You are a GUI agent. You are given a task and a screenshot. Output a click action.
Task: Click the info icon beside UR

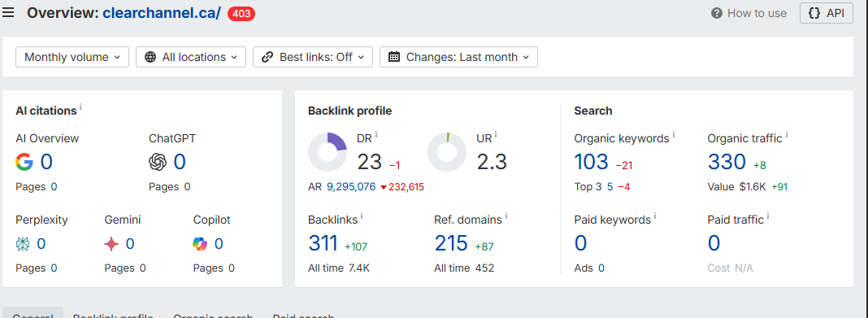pyautogui.click(x=496, y=135)
